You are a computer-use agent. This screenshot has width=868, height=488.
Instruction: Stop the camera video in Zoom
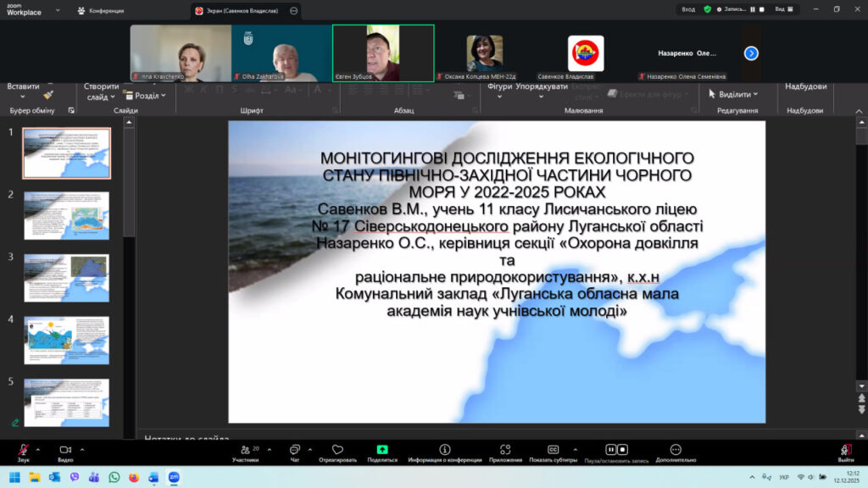pos(64,452)
